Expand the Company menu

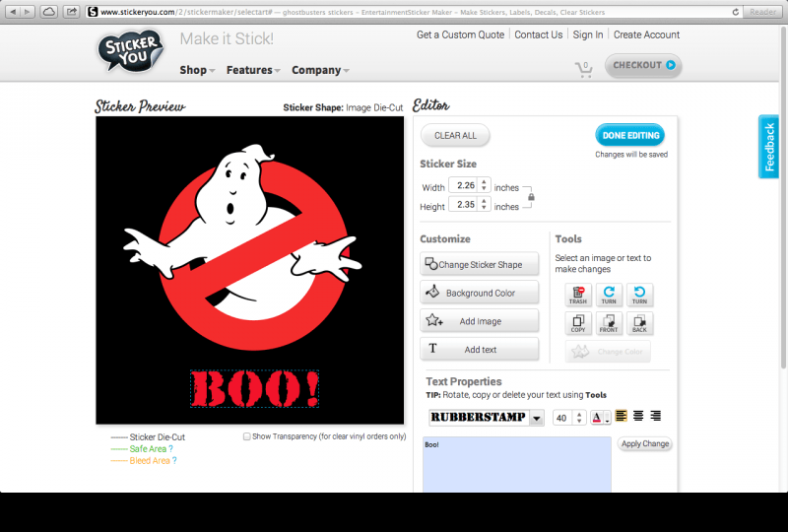(x=320, y=70)
